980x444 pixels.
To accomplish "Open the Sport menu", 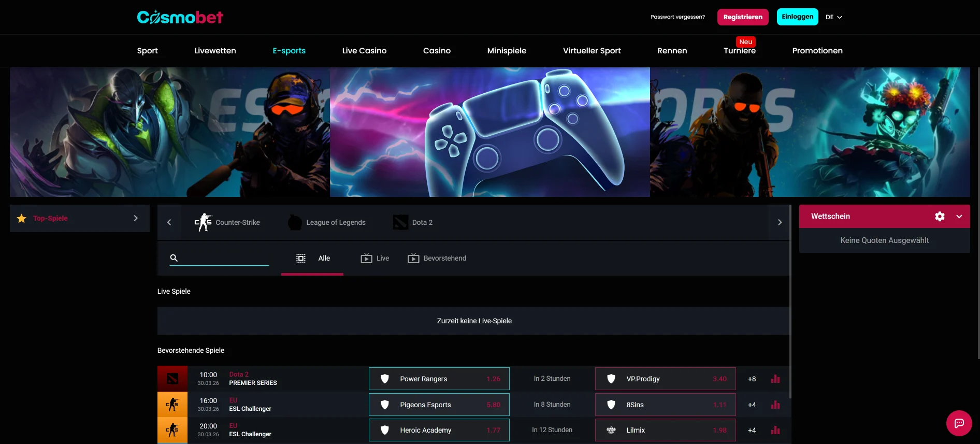I will [x=147, y=51].
